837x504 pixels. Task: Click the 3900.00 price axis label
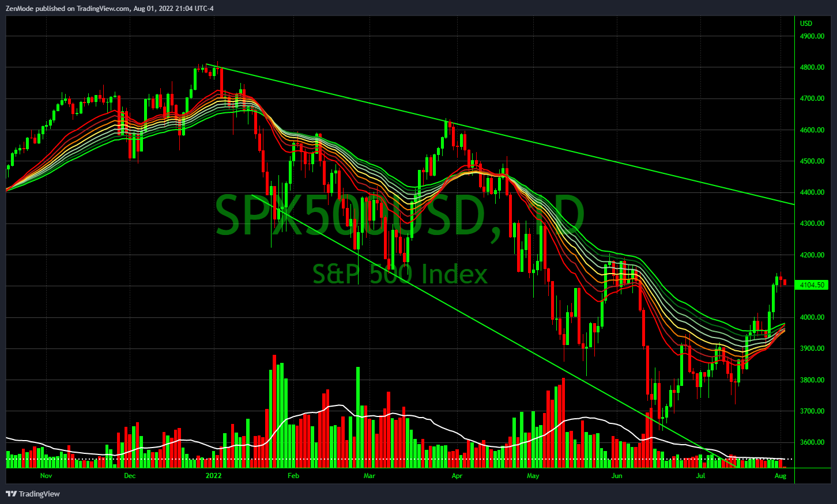[812, 348]
